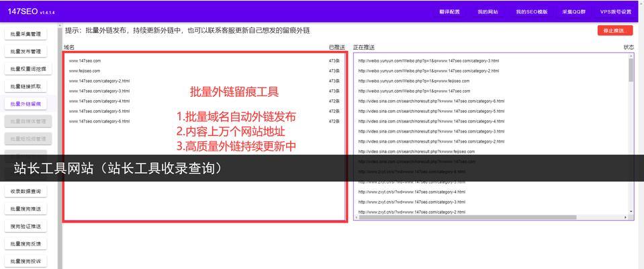This screenshot has width=644, height=269.
Task: Click the 域名 column header
Action: coord(69,47)
